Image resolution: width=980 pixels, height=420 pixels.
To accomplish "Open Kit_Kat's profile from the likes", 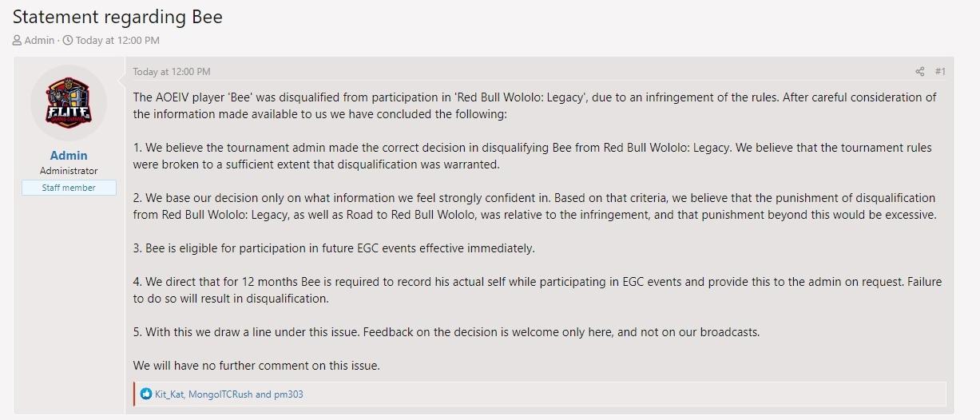I will [169, 394].
